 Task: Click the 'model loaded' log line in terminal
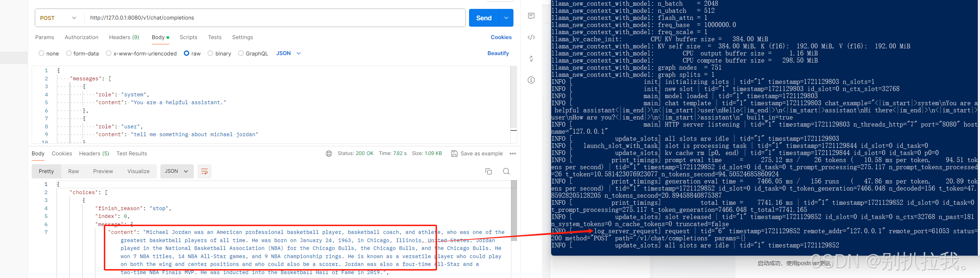pyautogui.click(x=685, y=96)
